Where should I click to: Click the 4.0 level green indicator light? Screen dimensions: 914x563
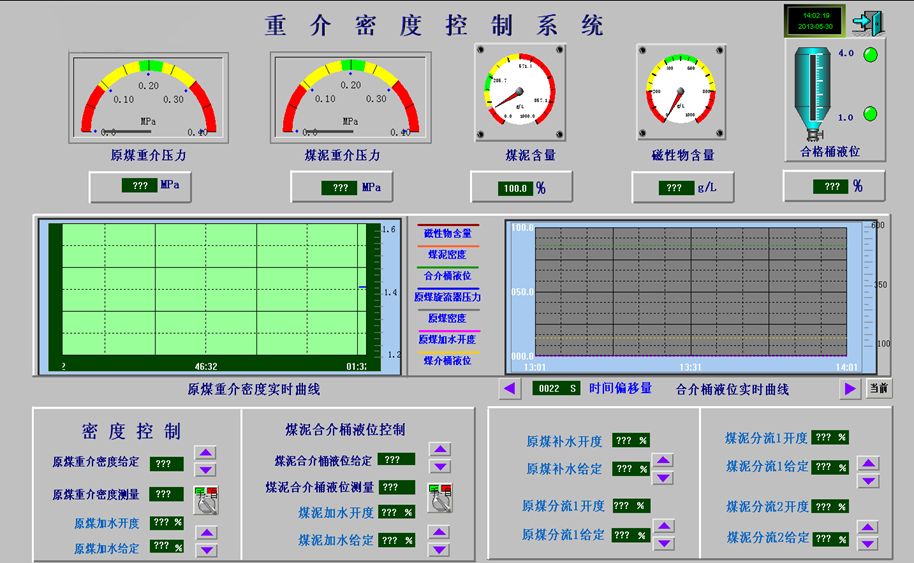click(x=870, y=55)
